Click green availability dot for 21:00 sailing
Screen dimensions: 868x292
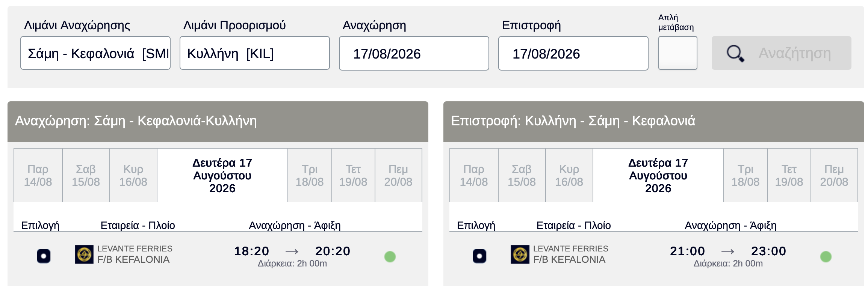click(826, 257)
